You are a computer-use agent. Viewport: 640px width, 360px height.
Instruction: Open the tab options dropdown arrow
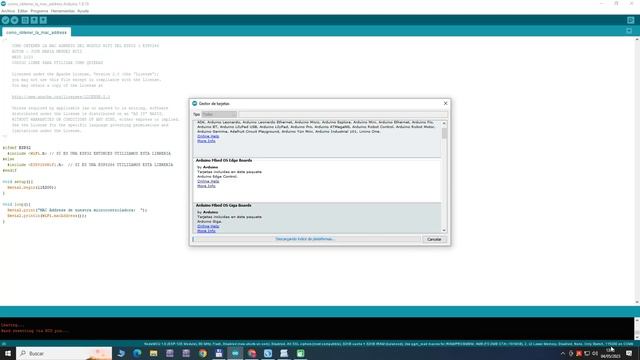coord(629,31)
